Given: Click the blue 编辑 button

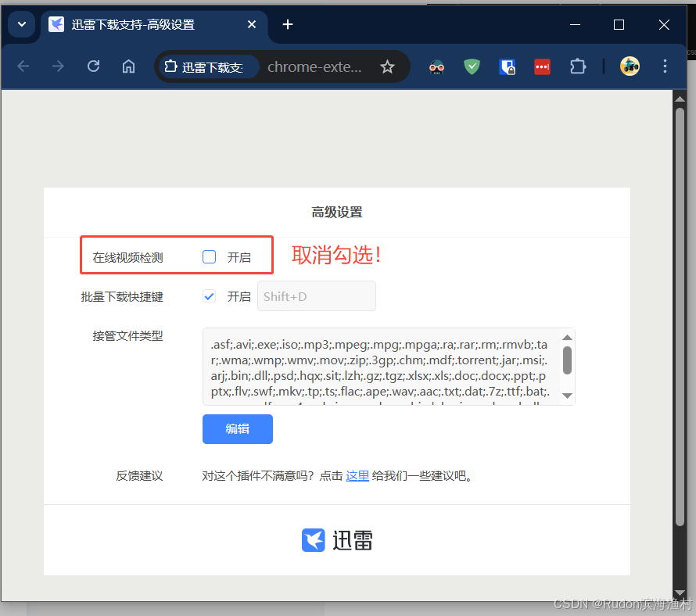Looking at the screenshot, I should point(238,429).
